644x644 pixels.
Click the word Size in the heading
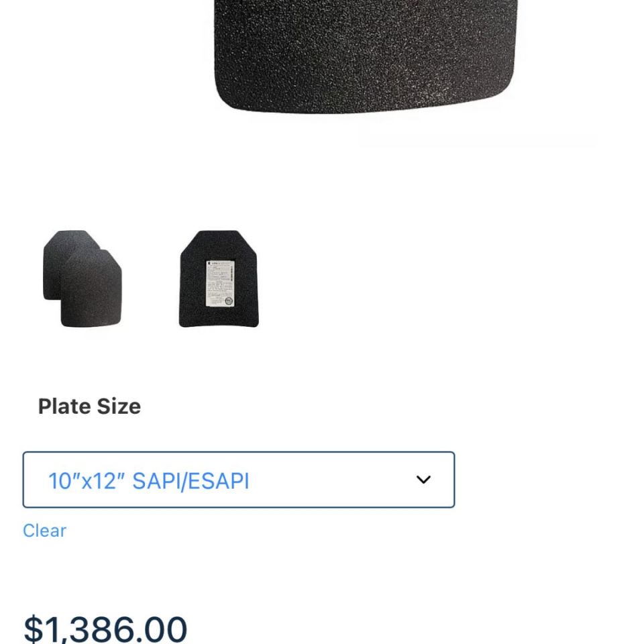[x=119, y=407]
